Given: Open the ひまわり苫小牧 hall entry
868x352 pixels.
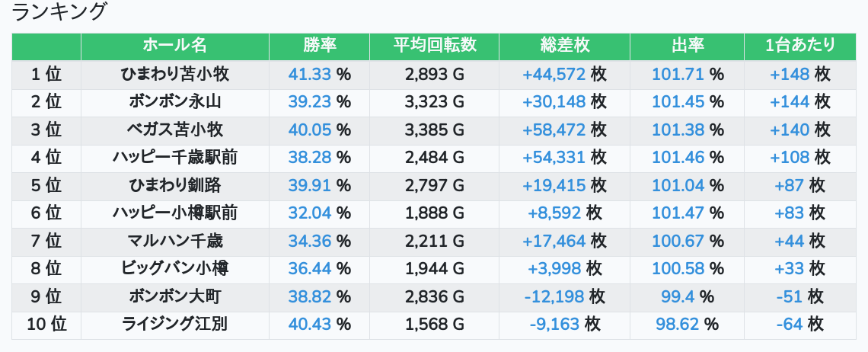Looking at the screenshot, I should [x=175, y=74].
